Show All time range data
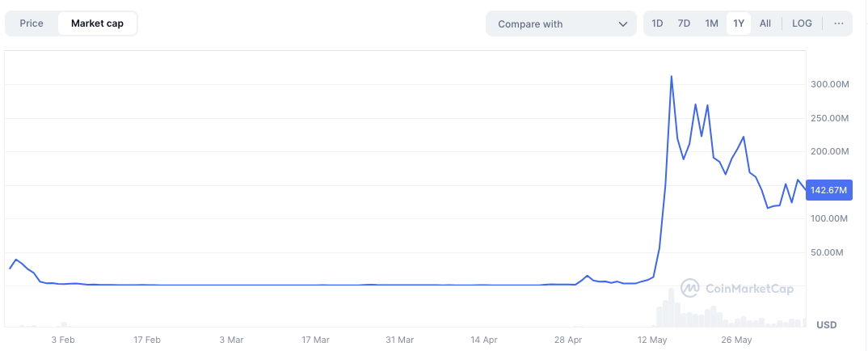Viewport: 868px width, 351px height. [765, 23]
